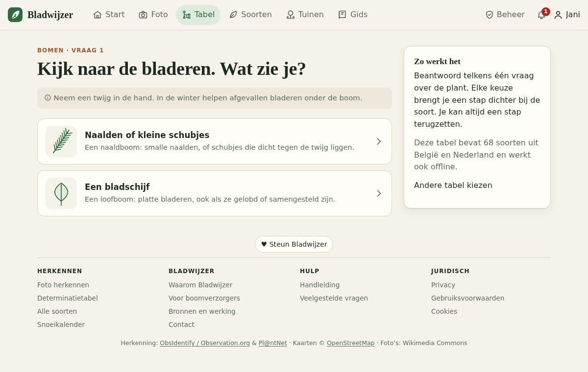Follow the OpenStreetMap credit link
This screenshot has height=372, width=588.
point(350,343)
